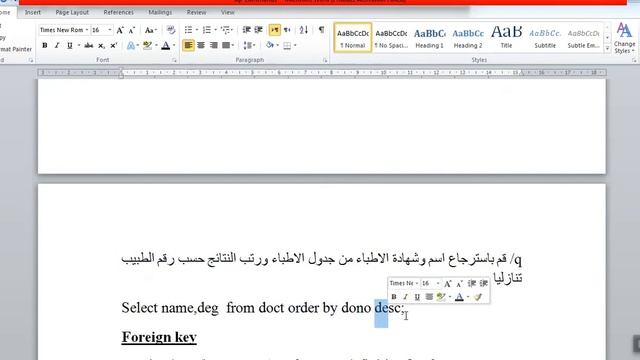Click Grow Font in the floating mini toolbar

click(x=447, y=283)
